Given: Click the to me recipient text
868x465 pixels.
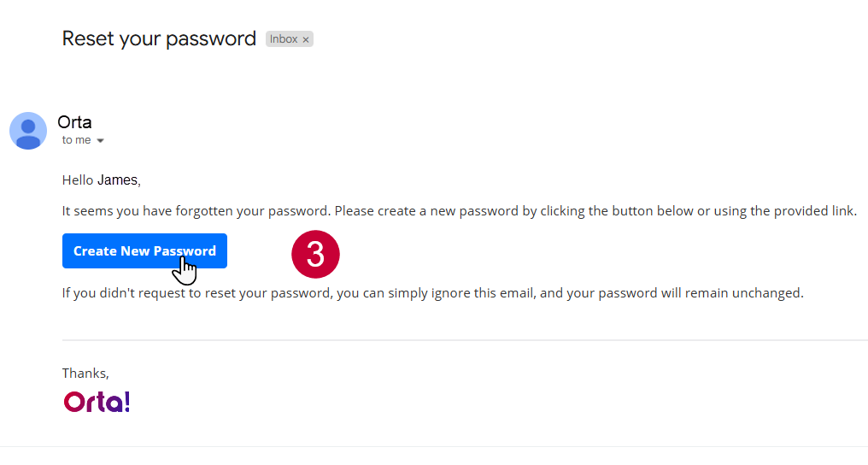Looking at the screenshot, I should point(76,140).
